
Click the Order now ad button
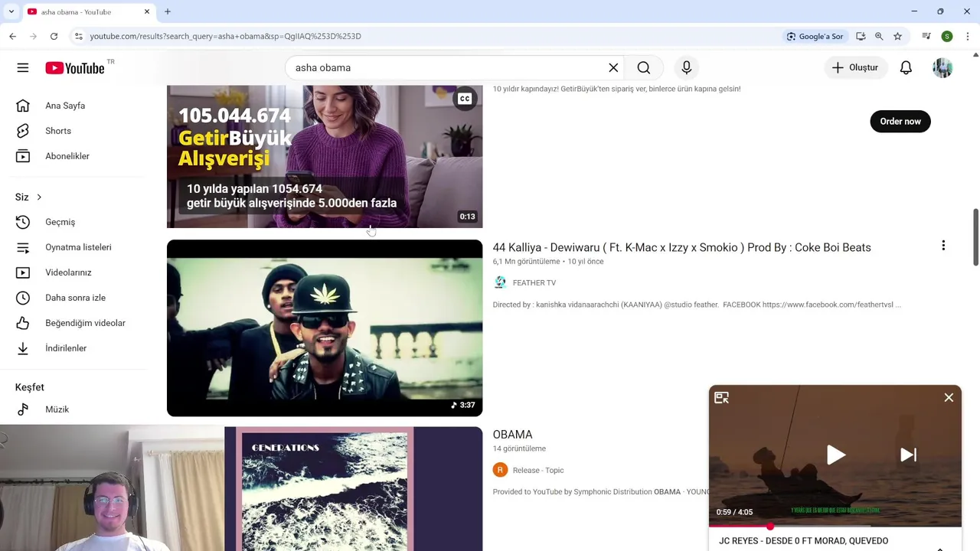pyautogui.click(x=900, y=122)
